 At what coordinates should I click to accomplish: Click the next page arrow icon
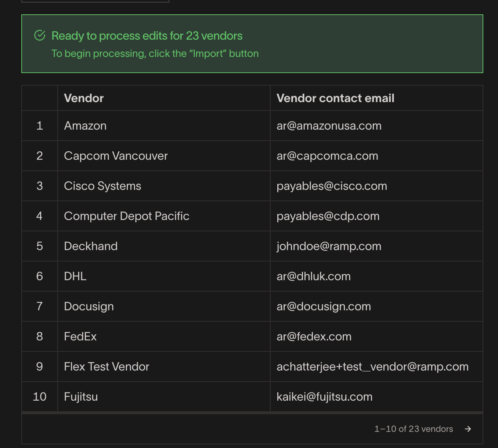pyautogui.click(x=468, y=429)
